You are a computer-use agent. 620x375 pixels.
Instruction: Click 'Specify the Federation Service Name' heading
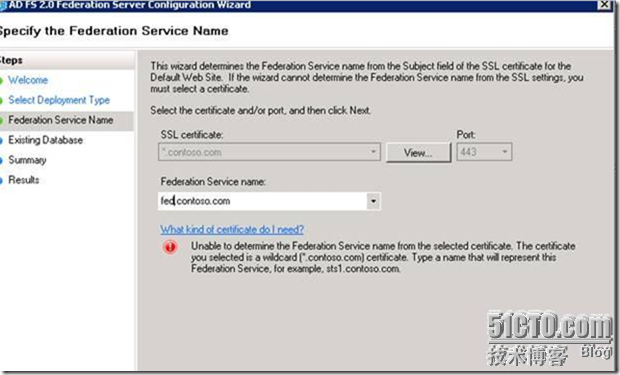click(114, 31)
